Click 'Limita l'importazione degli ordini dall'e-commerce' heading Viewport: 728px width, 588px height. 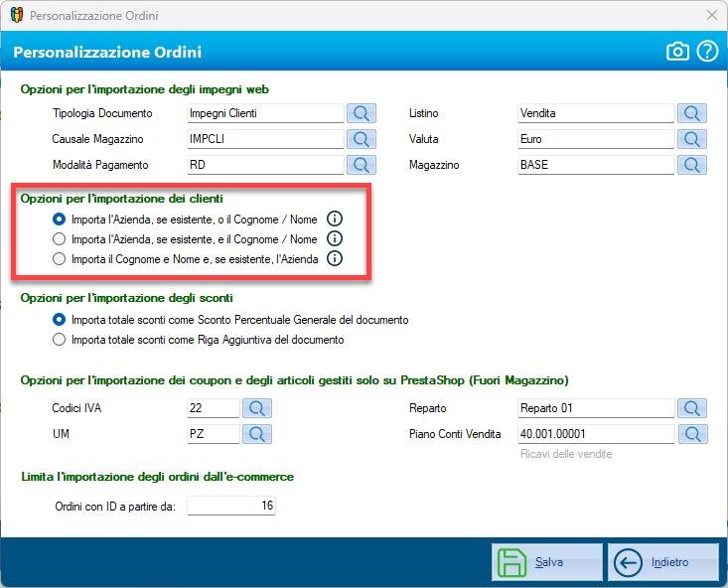click(157, 477)
